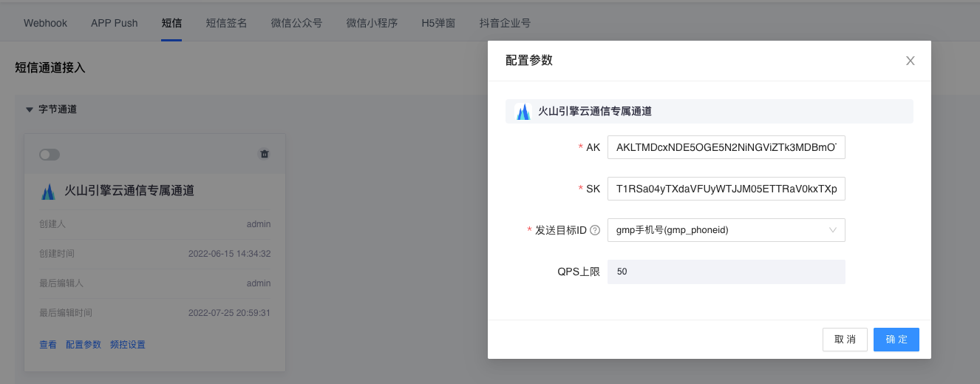Click Volcano Engine logo in dialog header
The height and width of the screenshot is (384, 980).
[x=523, y=112]
